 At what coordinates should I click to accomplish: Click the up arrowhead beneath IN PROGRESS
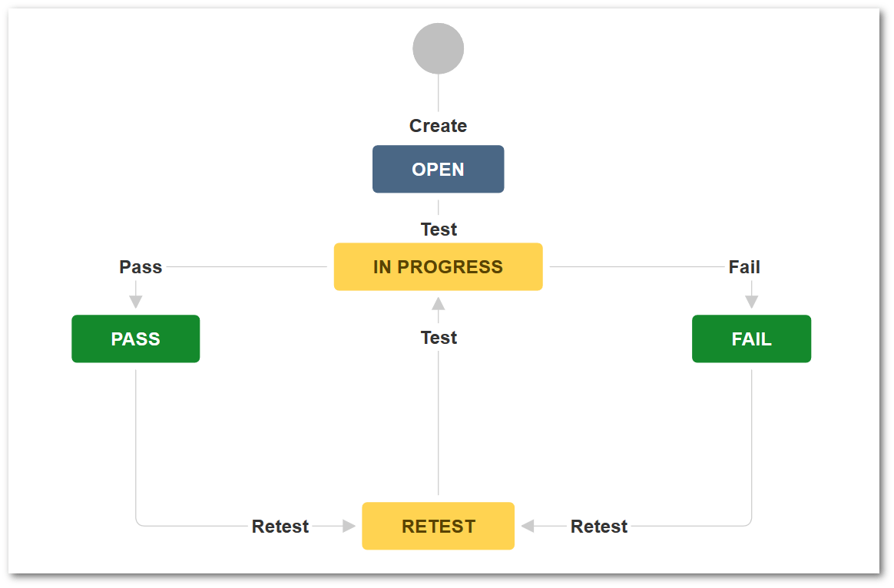[439, 303]
